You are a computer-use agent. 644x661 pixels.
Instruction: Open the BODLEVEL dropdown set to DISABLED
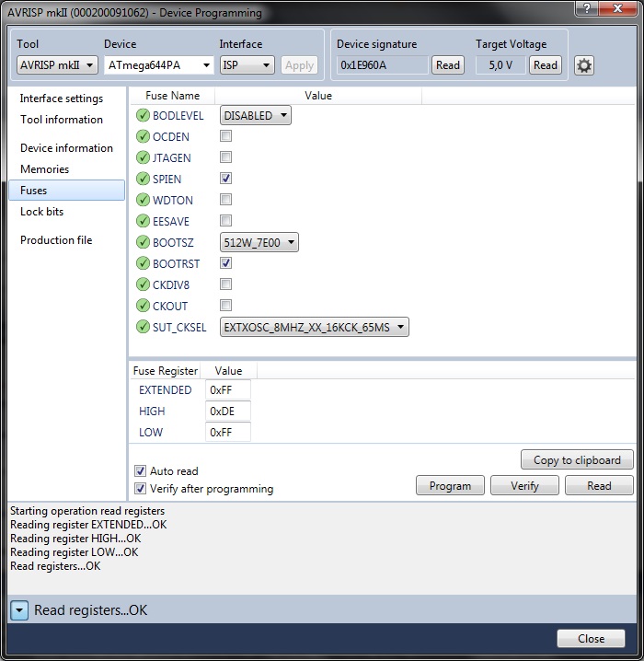pyautogui.click(x=255, y=115)
